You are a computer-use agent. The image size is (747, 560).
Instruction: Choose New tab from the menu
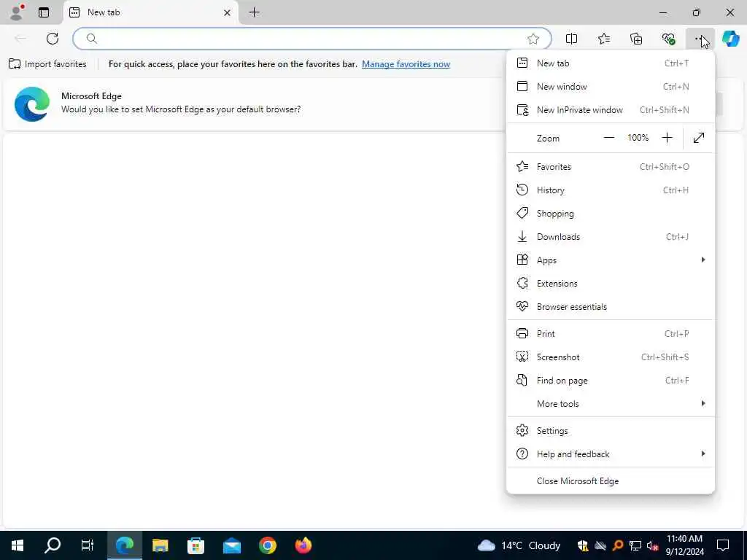click(611, 63)
